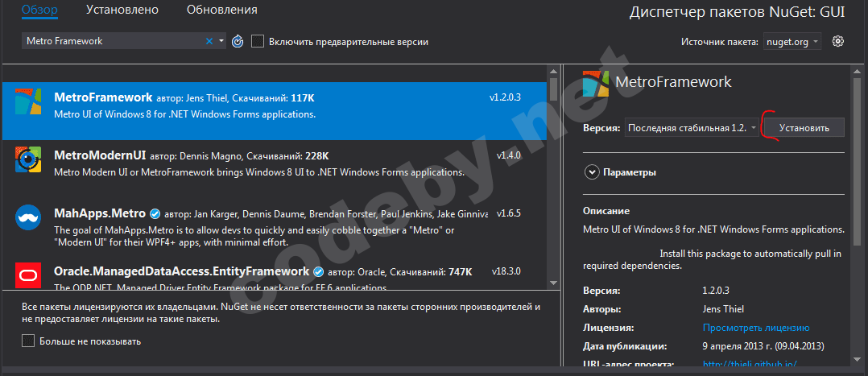
Task: Switch to the Установлено tab
Action: [122, 10]
